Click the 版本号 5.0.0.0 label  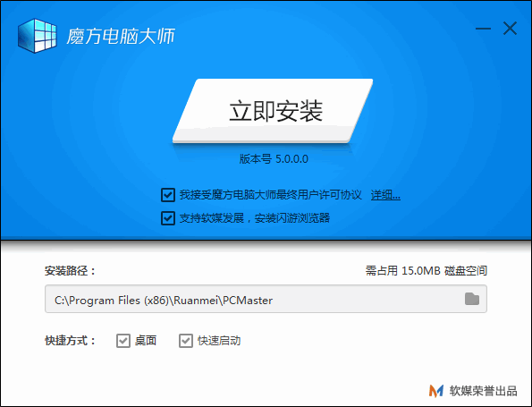[274, 159]
